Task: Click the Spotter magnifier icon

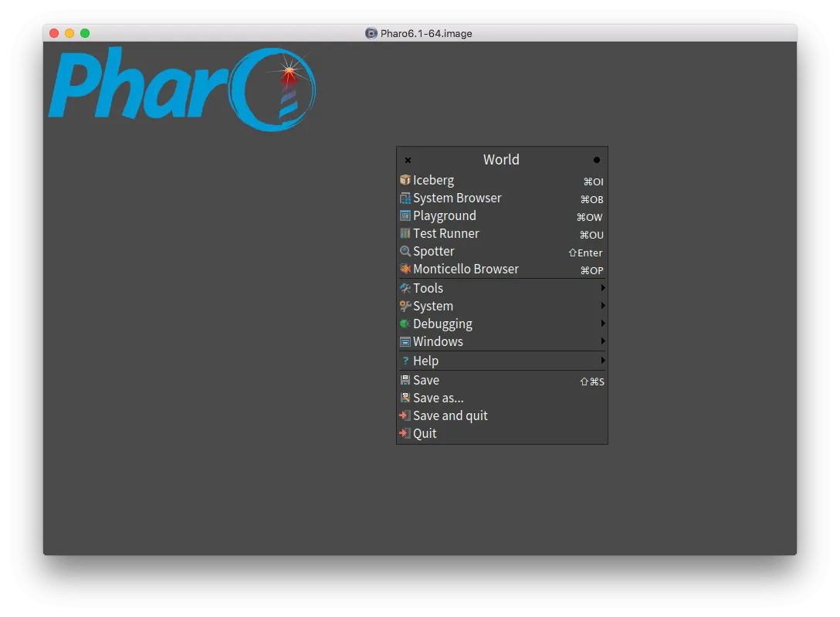Action: pos(405,251)
